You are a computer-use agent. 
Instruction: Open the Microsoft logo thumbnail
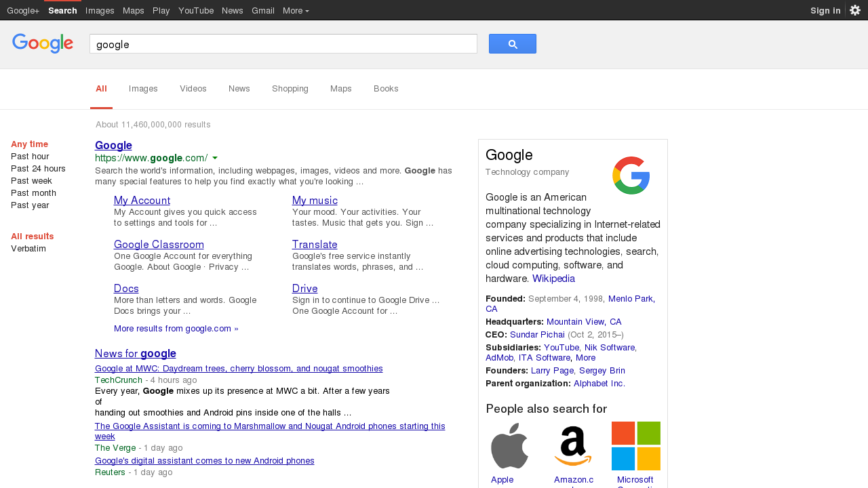(636, 446)
